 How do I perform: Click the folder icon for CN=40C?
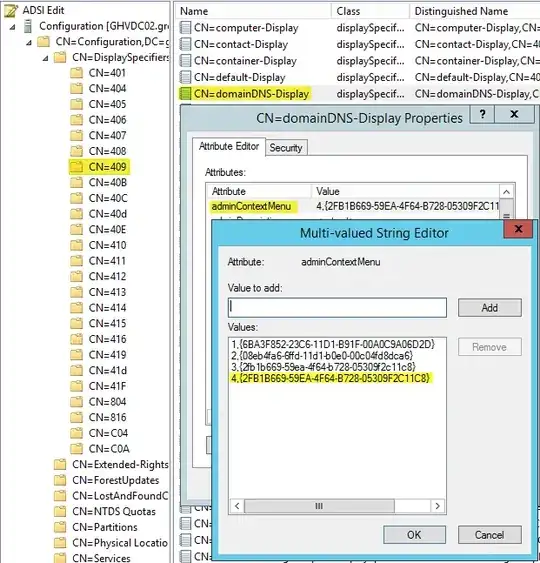(x=76, y=198)
